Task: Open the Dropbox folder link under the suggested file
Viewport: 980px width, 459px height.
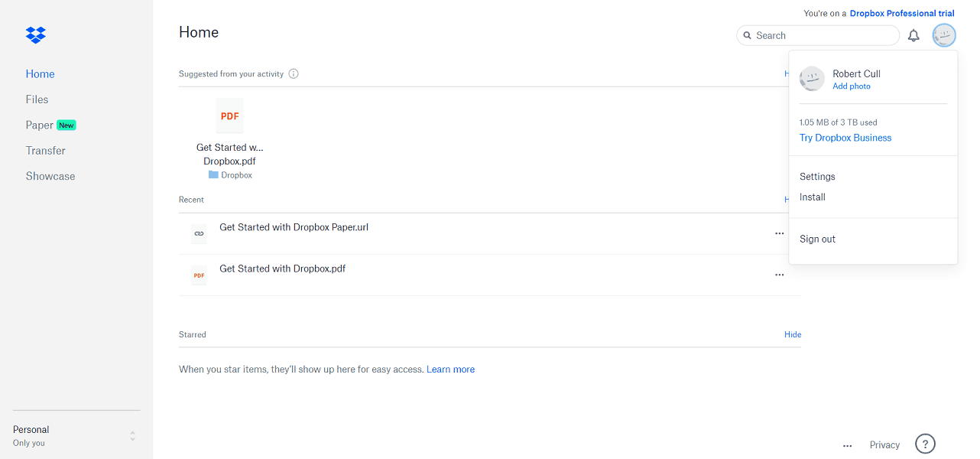Action: (230, 175)
